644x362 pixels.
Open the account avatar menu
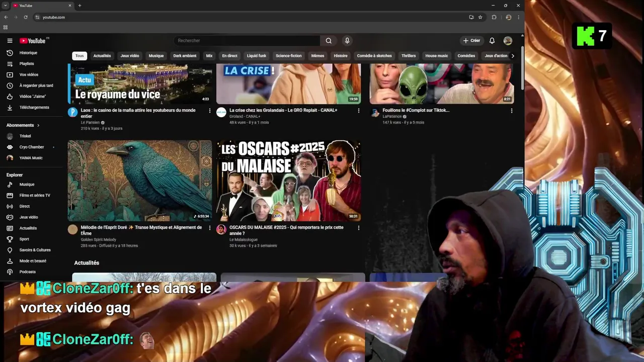click(x=508, y=41)
